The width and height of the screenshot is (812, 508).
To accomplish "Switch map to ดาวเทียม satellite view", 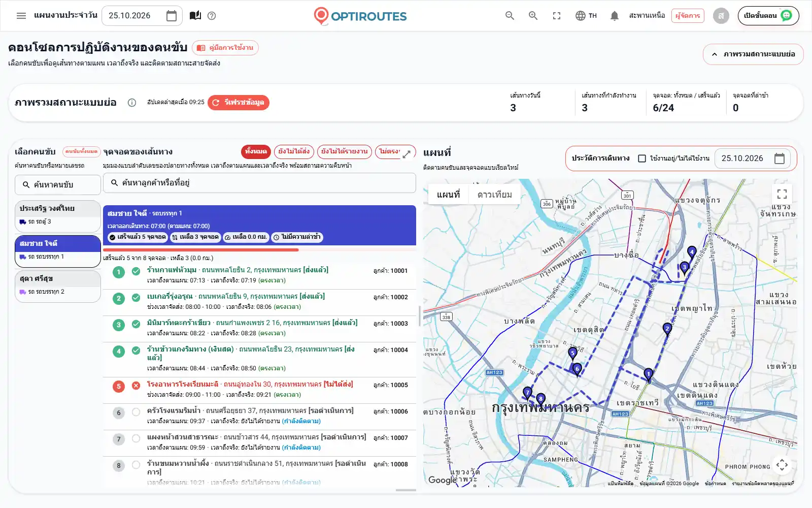I will click(494, 195).
